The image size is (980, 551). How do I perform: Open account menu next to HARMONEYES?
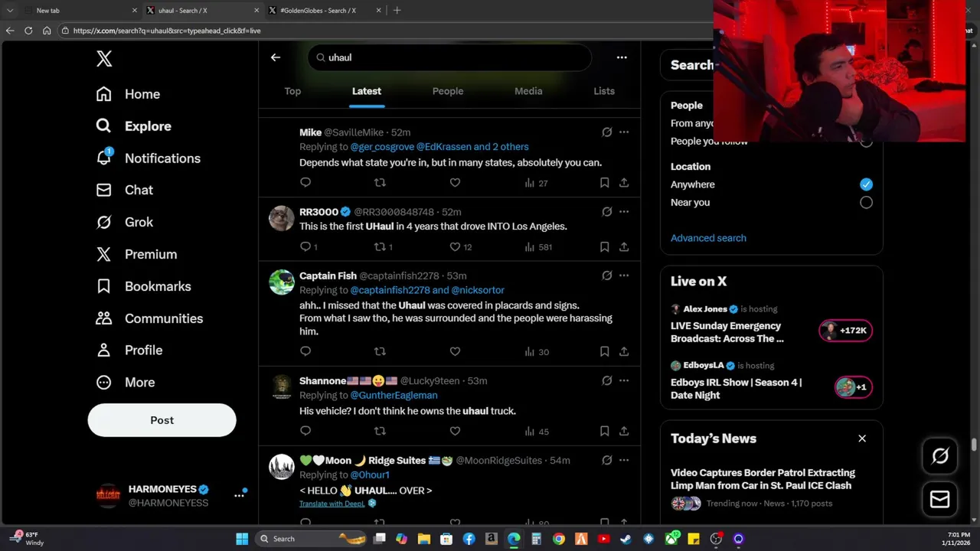[239, 495]
